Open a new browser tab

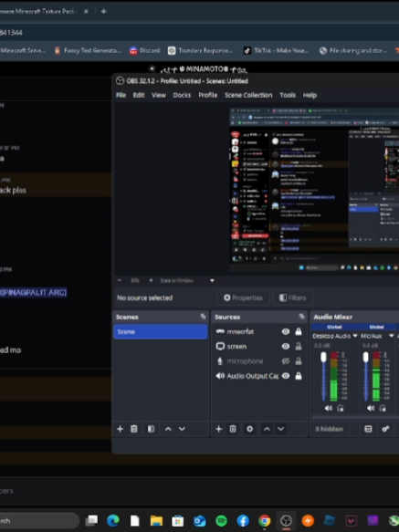tap(103, 11)
